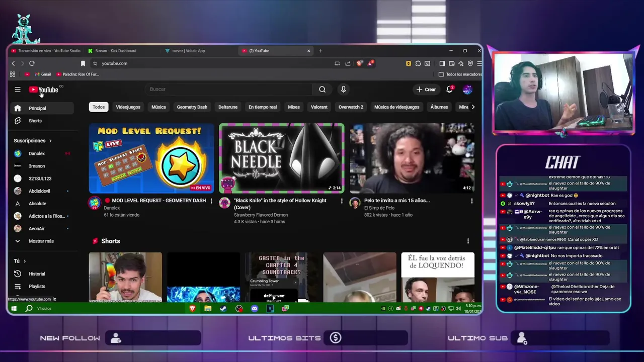Expand the Tú section arrow
644x362 pixels.
(x=24, y=261)
